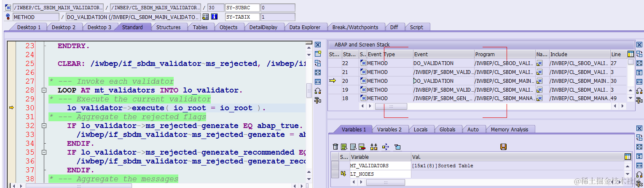The image size is (644, 188).
Task: Switch to the Desktop 1 tab
Action: click(29, 27)
